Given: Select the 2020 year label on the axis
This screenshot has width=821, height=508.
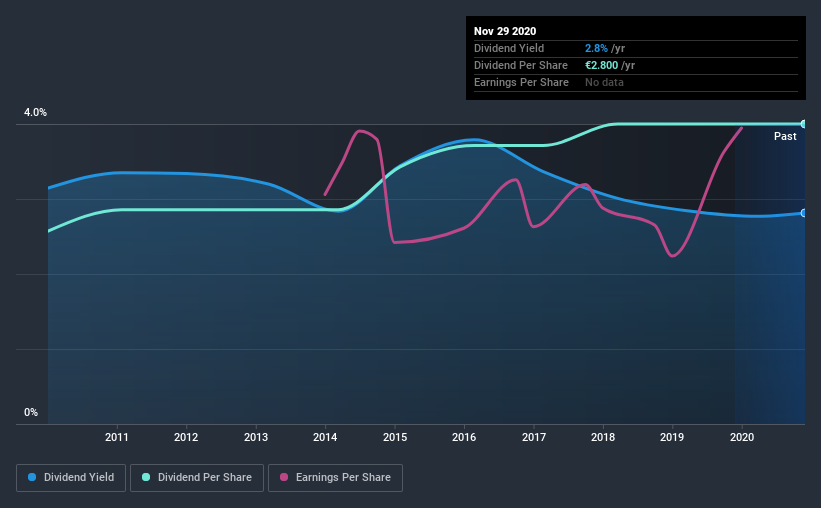Looking at the screenshot, I should pyautogui.click(x=742, y=437).
